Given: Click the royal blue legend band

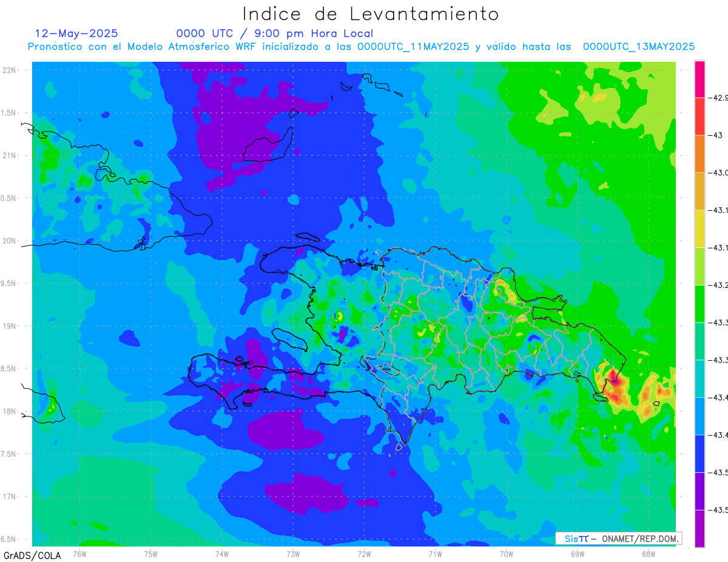Looking at the screenshot, I should tap(699, 453).
